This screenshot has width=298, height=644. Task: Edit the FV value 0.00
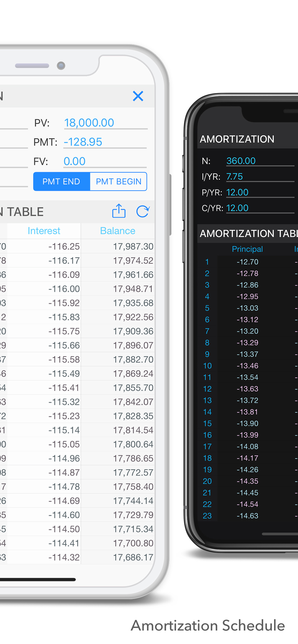pos(105,161)
